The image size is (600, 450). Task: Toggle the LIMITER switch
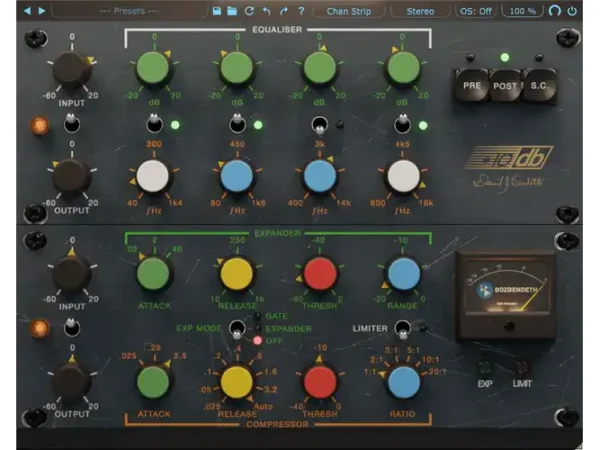tap(402, 329)
